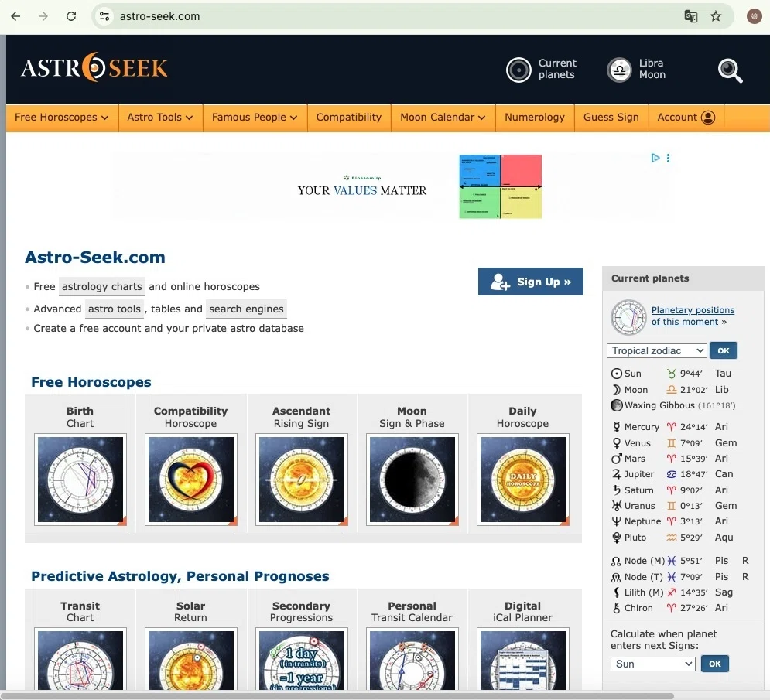
Task: Click OK beside next Signs selector
Action: pos(715,664)
